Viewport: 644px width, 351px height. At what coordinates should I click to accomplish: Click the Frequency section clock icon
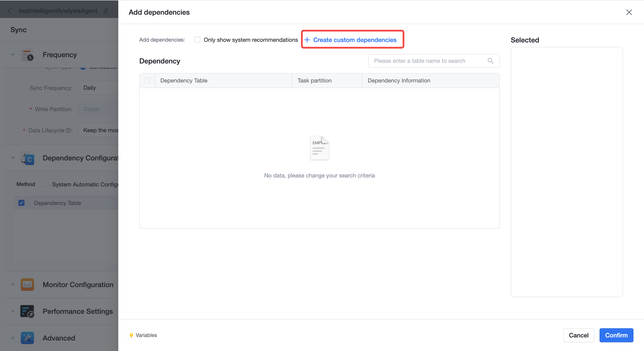tap(27, 55)
